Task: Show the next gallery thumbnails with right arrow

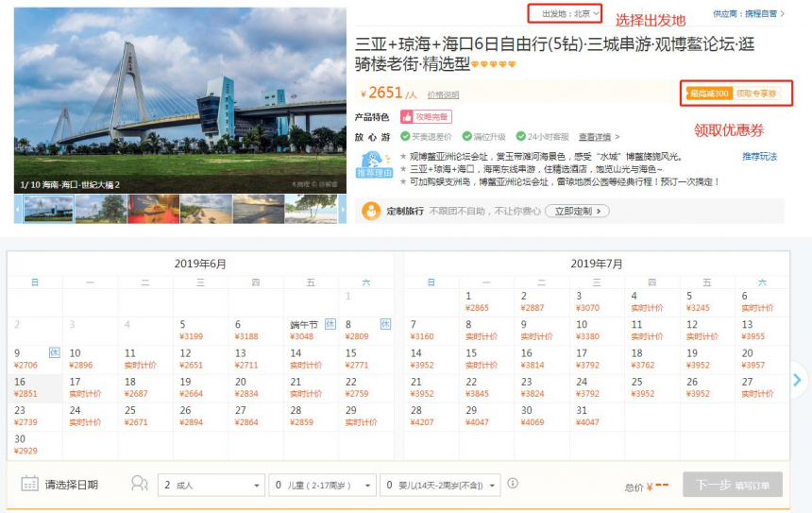Action: [343, 209]
